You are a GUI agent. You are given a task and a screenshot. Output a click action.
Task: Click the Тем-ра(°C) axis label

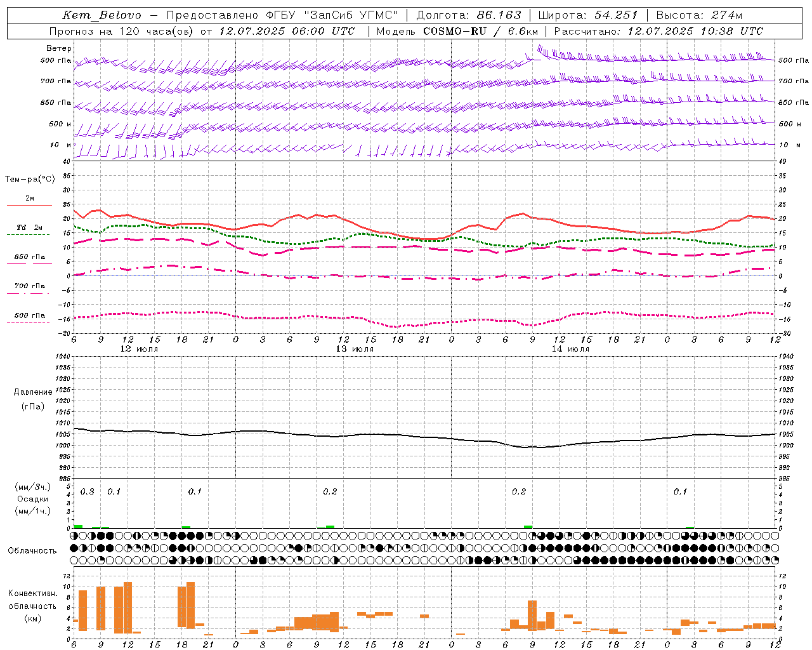click(30, 180)
